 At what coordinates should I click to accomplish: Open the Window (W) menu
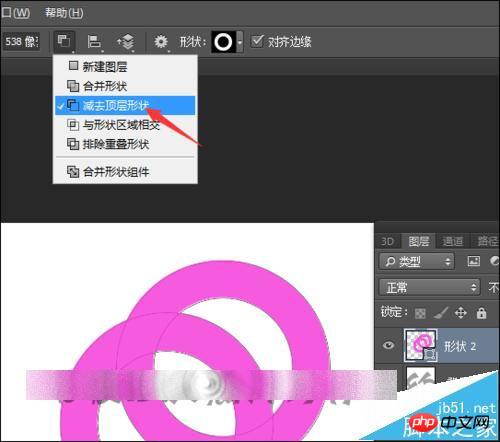pos(15,13)
